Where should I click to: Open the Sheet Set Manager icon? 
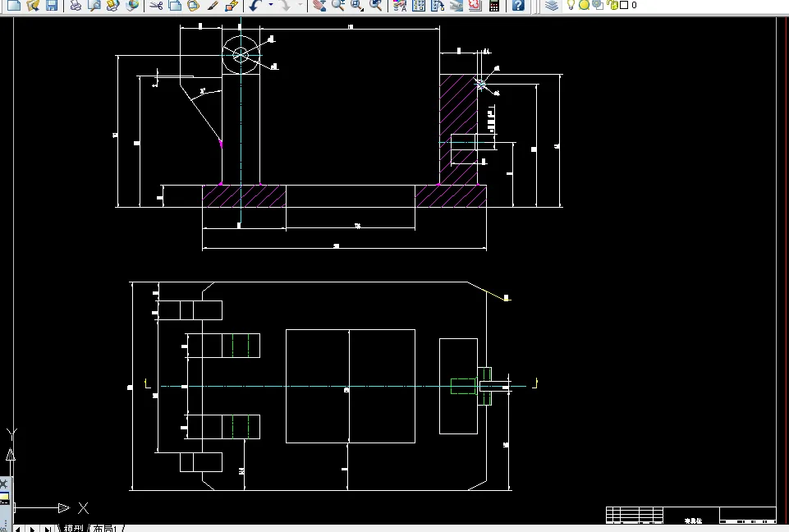click(456, 6)
